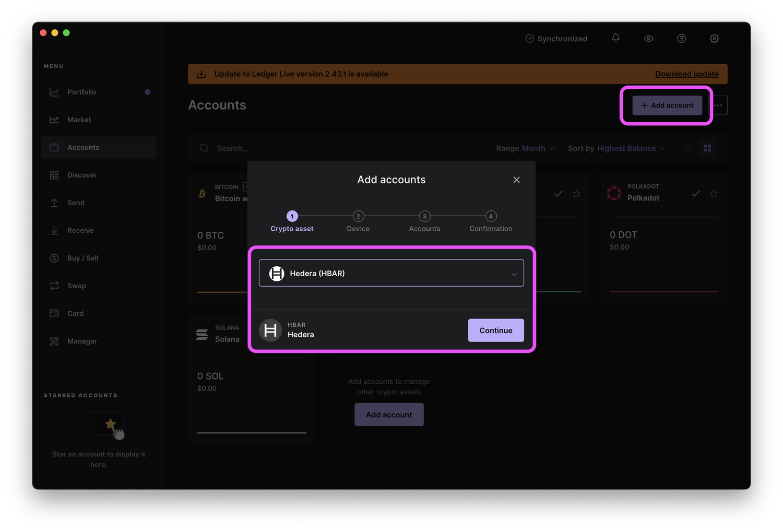Open the Sort by Highest Balance dropdown

(x=630, y=148)
